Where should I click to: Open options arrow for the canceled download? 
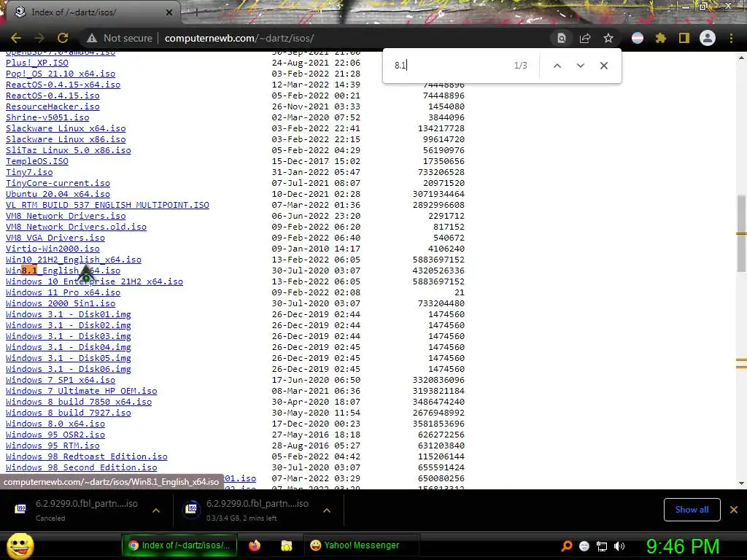(x=156, y=510)
